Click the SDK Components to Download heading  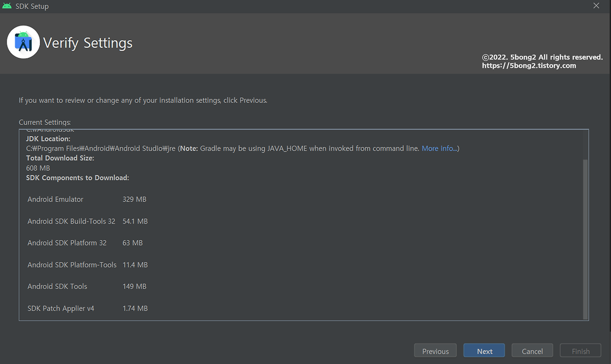point(77,177)
